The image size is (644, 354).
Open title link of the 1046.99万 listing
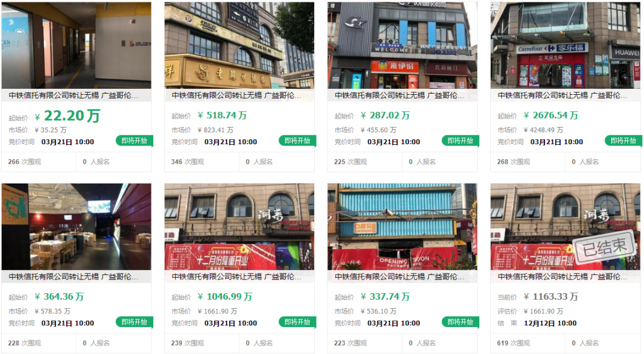pos(237,277)
